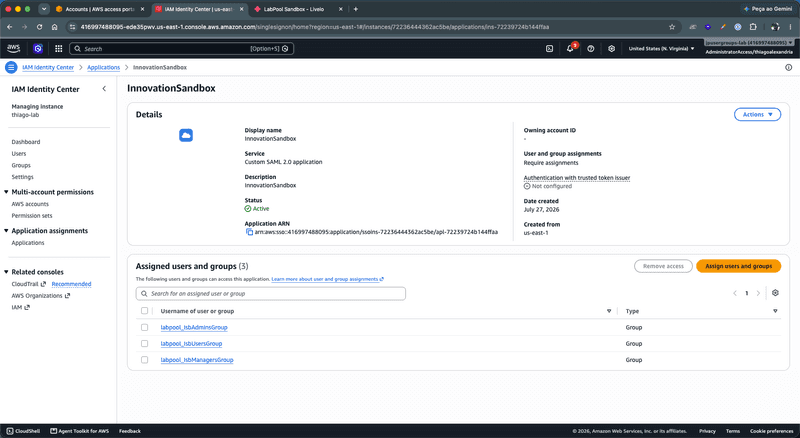This screenshot has height=438, width=800.
Task: Check the labpool_IsbManagersGroup row checkbox
Action: pyautogui.click(x=144, y=360)
